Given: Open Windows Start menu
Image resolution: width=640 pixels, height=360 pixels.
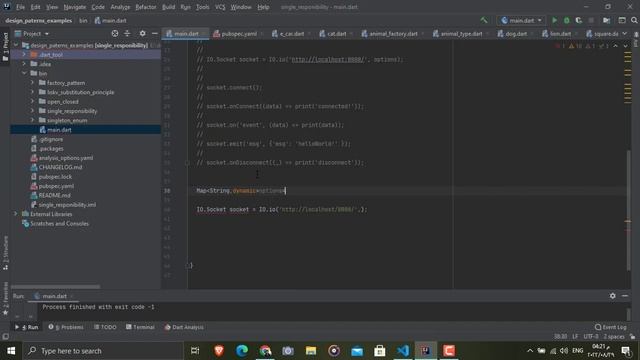Looking at the screenshot, I should [11, 351].
